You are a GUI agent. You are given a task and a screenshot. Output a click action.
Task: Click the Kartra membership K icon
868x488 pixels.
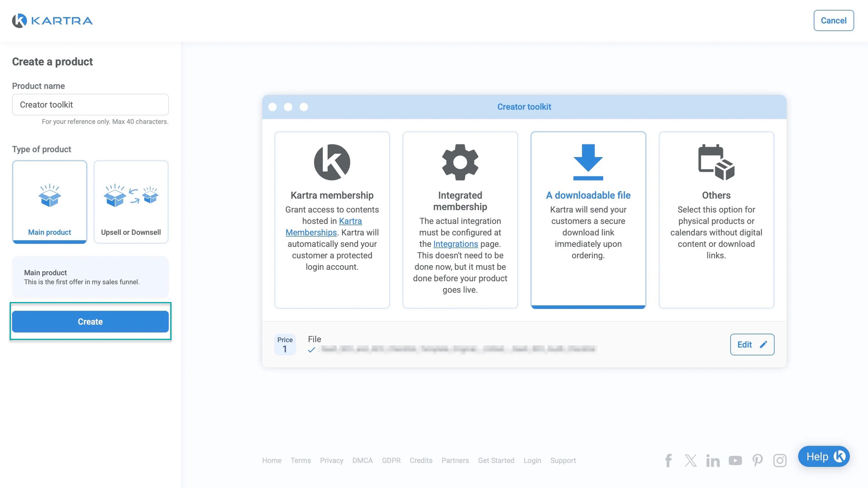pyautogui.click(x=332, y=162)
